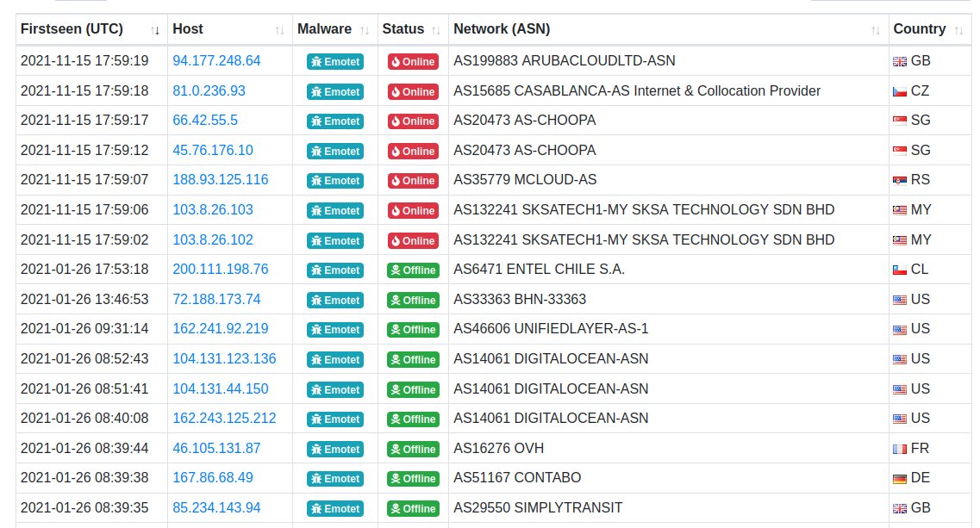
Task: Follow the 162.241.92.219 host link
Action: tap(220, 329)
